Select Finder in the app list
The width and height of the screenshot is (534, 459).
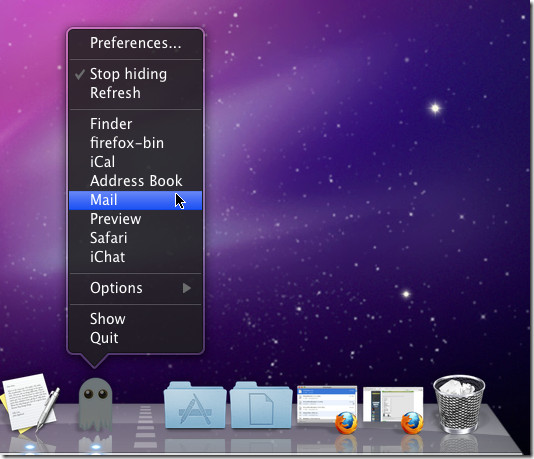[136, 124]
